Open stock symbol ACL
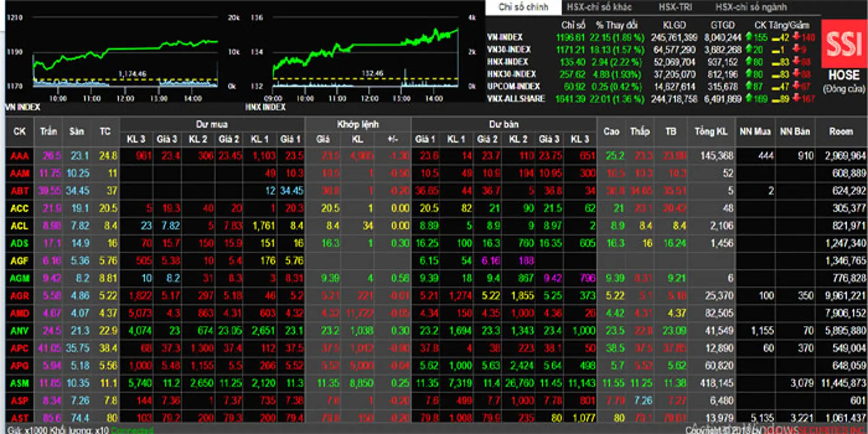The width and height of the screenshot is (868, 434). (19, 226)
